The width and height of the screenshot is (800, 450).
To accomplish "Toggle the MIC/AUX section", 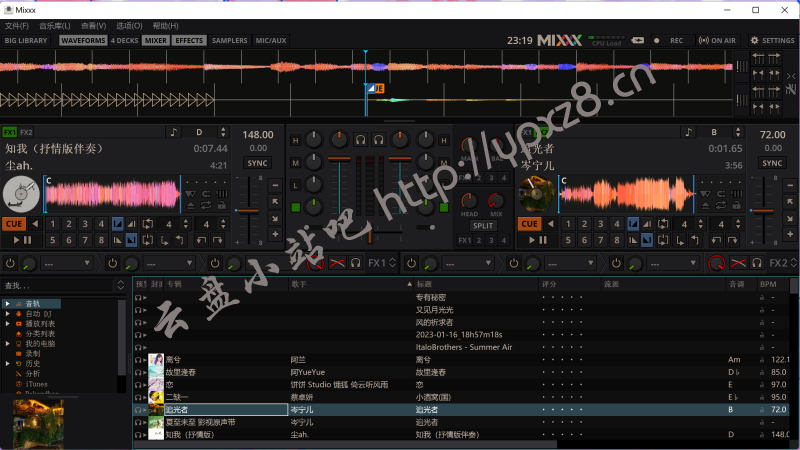I will tap(271, 40).
